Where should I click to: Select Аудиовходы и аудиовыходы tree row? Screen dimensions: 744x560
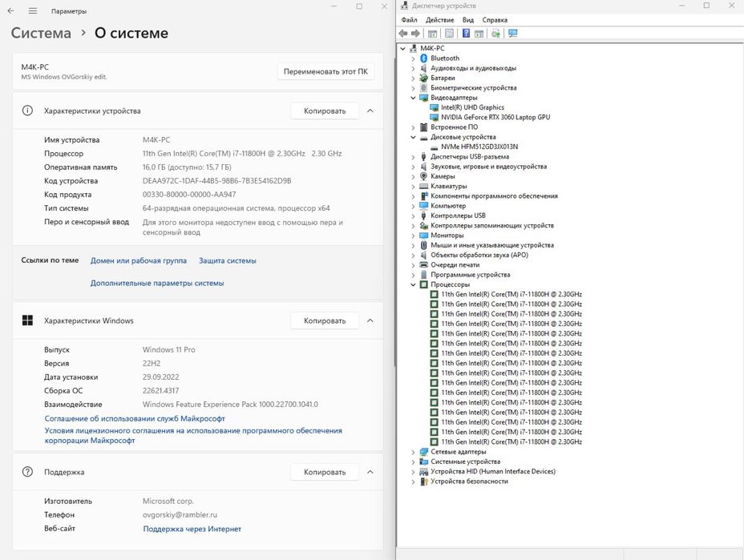[473, 68]
